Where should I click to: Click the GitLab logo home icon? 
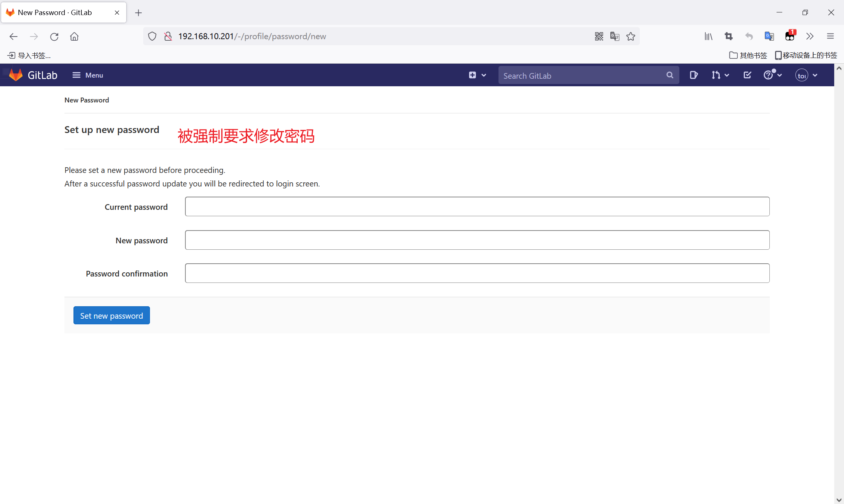(16, 75)
